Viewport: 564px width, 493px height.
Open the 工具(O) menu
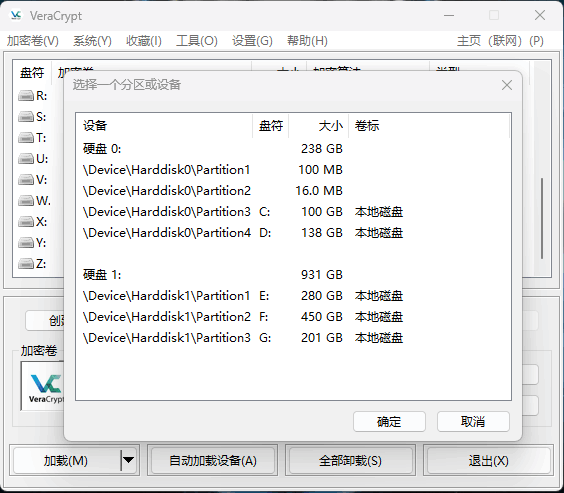click(197, 41)
